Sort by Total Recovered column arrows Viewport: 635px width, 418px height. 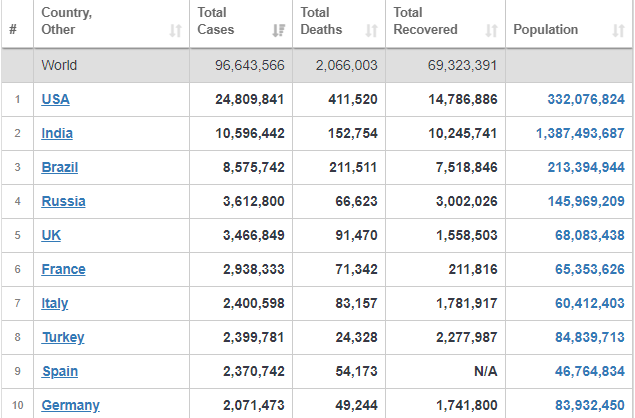tap(491, 30)
